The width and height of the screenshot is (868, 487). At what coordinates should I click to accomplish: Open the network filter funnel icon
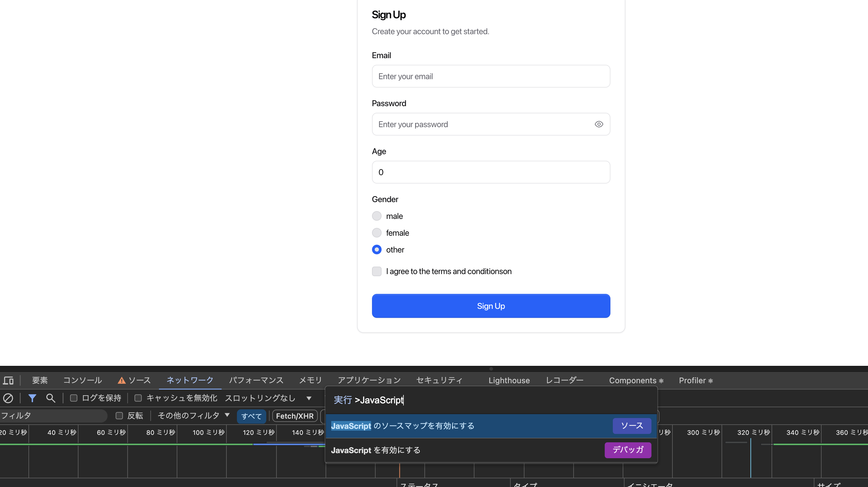[x=32, y=398]
